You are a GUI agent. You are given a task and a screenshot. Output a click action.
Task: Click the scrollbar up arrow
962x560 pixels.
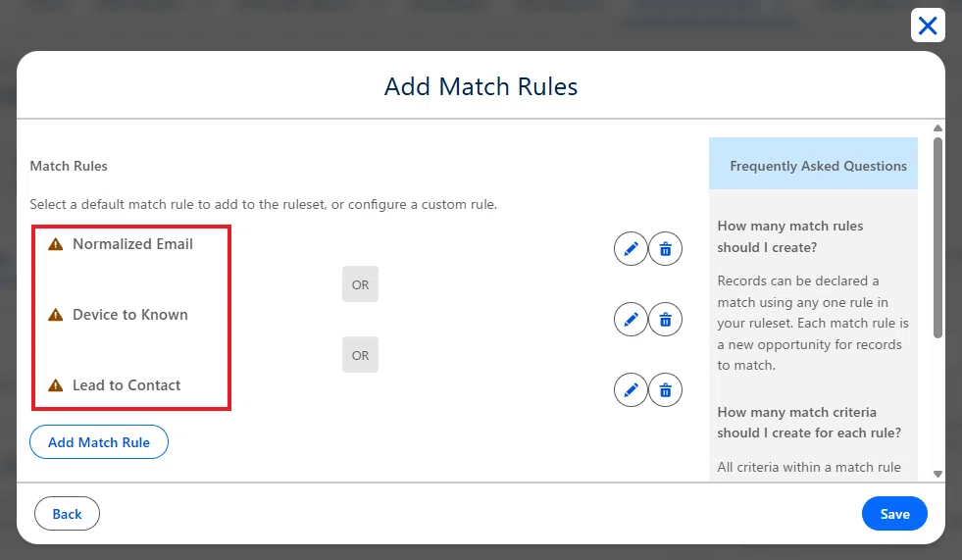(x=937, y=128)
